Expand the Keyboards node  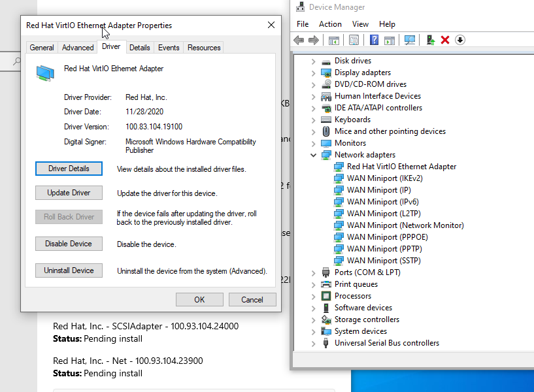pyautogui.click(x=313, y=120)
